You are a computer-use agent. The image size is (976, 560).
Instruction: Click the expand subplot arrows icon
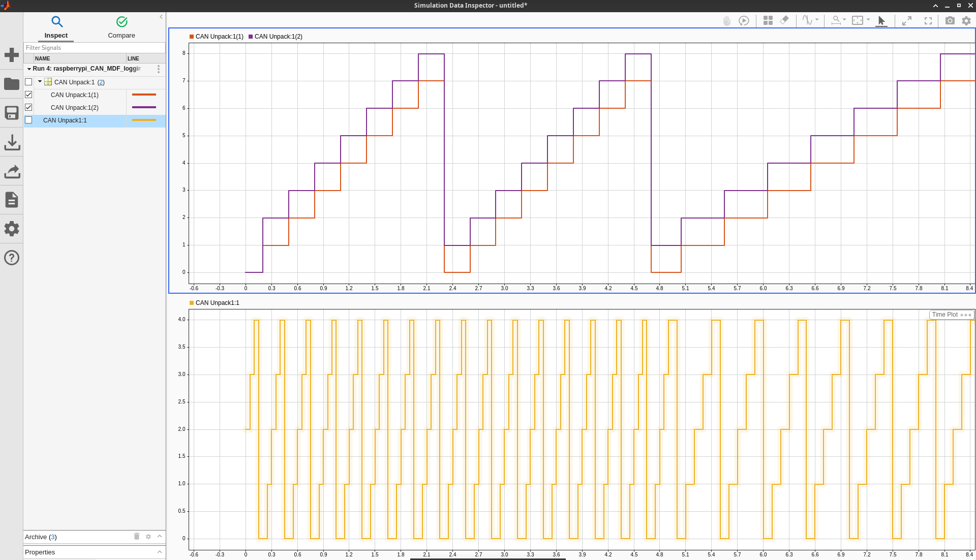point(907,20)
